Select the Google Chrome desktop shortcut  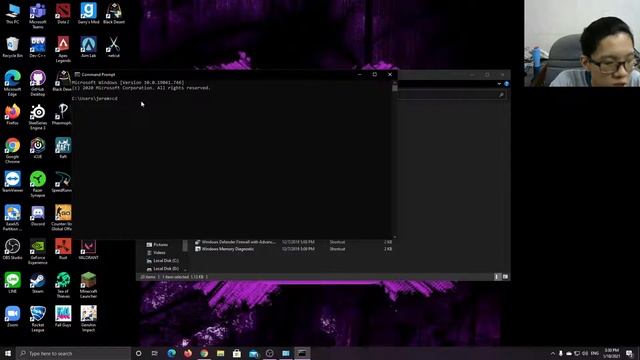click(12, 151)
